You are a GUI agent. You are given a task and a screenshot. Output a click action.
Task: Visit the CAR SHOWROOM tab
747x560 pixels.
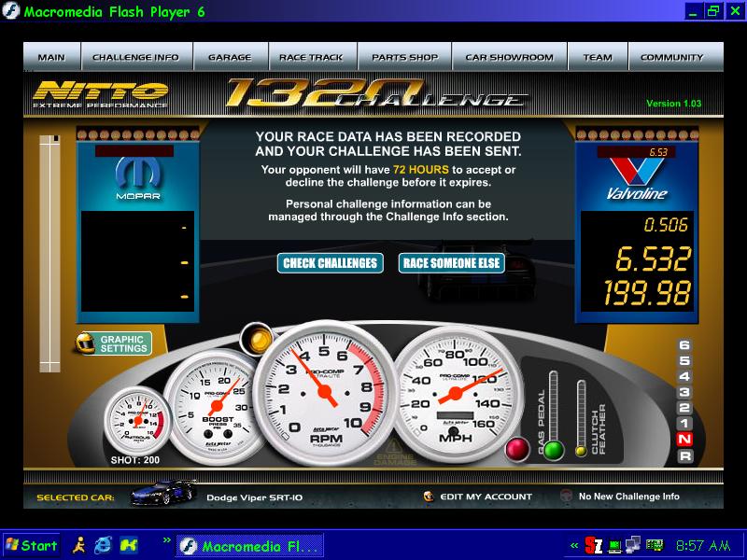[509, 57]
